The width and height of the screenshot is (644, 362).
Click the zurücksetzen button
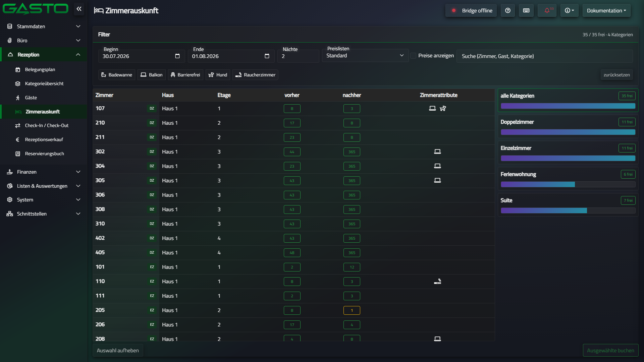(x=616, y=75)
